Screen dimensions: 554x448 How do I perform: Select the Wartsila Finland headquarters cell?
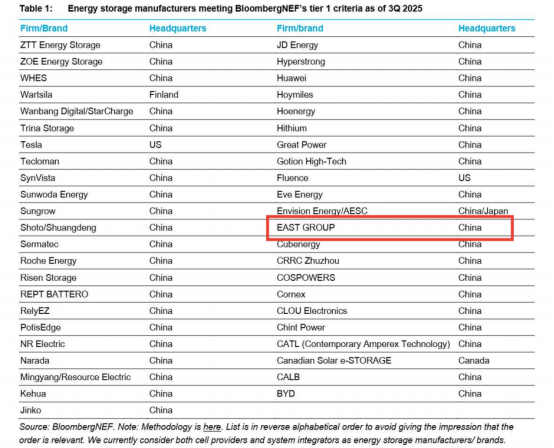(x=164, y=95)
